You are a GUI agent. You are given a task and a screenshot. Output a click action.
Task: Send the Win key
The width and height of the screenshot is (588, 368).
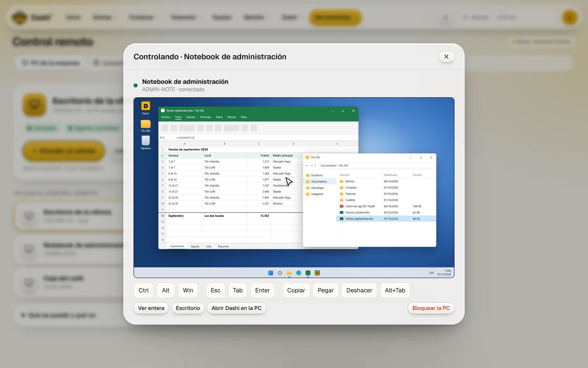click(188, 290)
